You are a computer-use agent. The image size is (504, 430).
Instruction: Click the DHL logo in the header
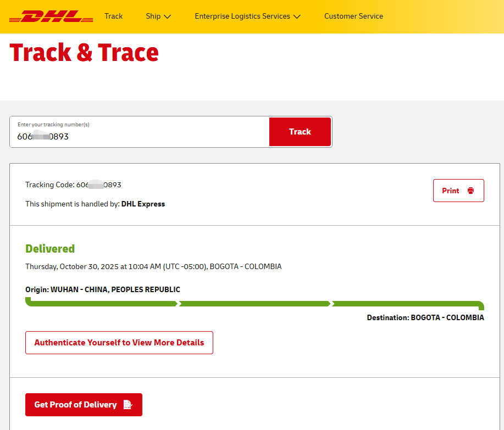click(x=51, y=16)
